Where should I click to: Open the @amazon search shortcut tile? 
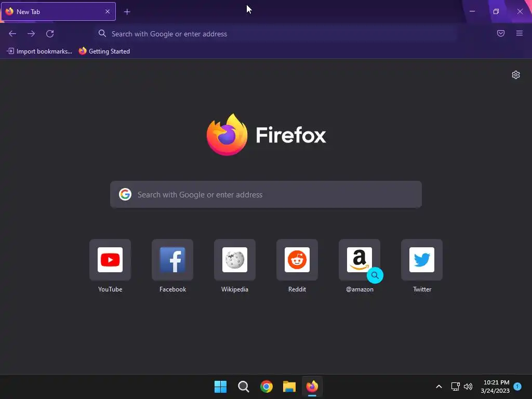[x=360, y=260]
